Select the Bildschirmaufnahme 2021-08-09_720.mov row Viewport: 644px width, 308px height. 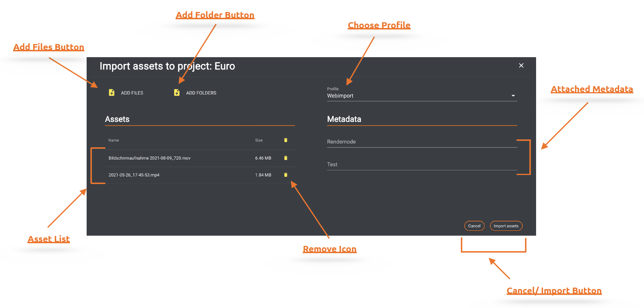pos(149,158)
